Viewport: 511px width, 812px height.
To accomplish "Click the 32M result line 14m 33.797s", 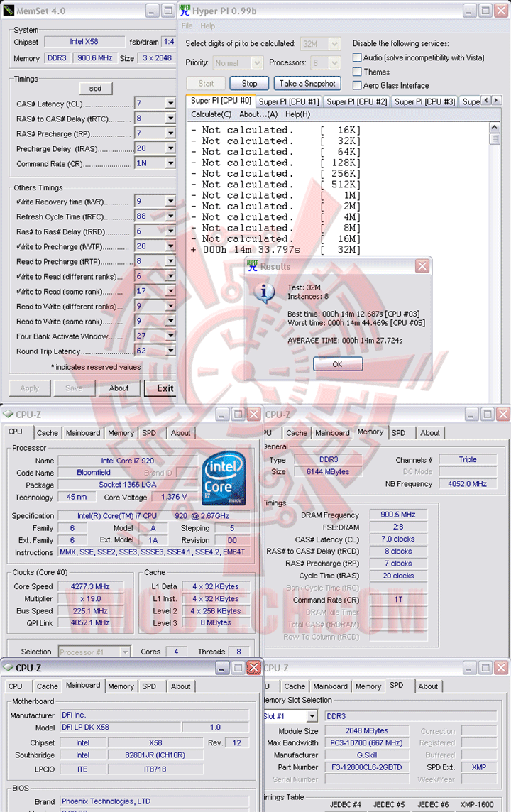I will pyautogui.click(x=275, y=250).
